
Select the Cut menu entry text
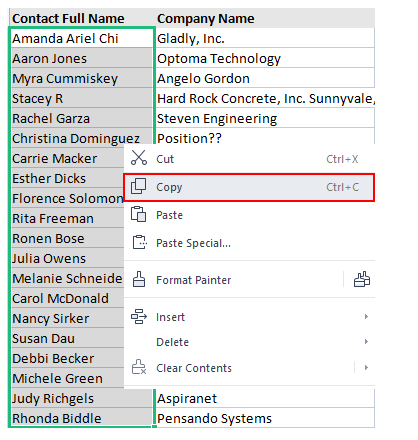click(165, 159)
